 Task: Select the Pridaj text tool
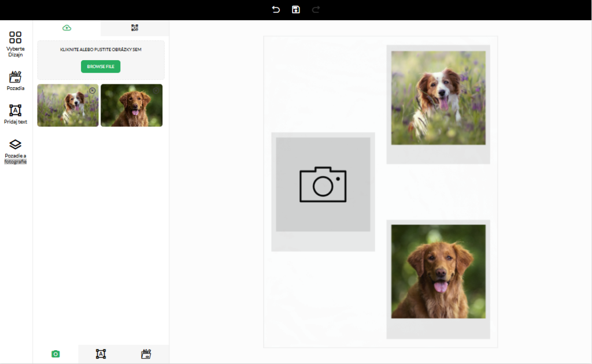(16, 114)
